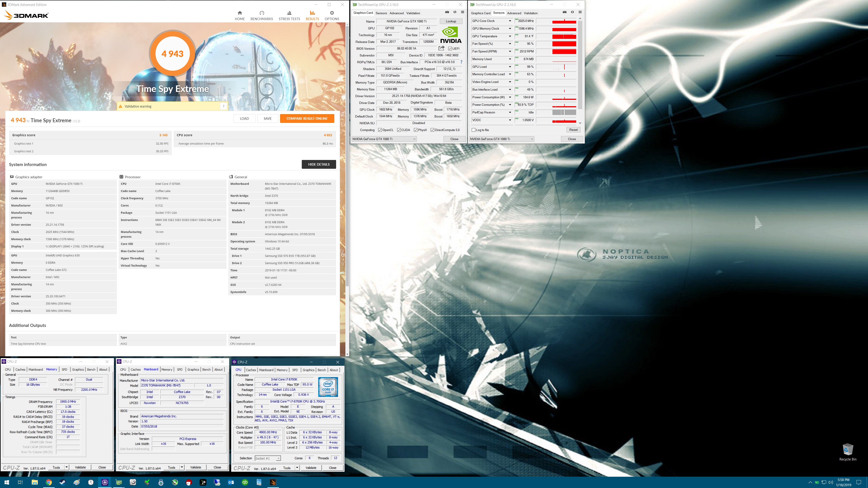Click the GPU Temperature sensor graph

tap(556, 36)
